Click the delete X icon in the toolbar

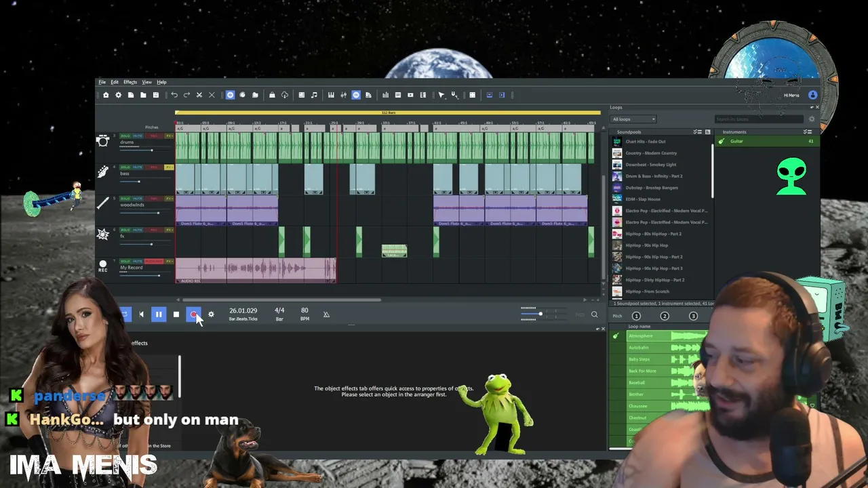[x=212, y=95]
